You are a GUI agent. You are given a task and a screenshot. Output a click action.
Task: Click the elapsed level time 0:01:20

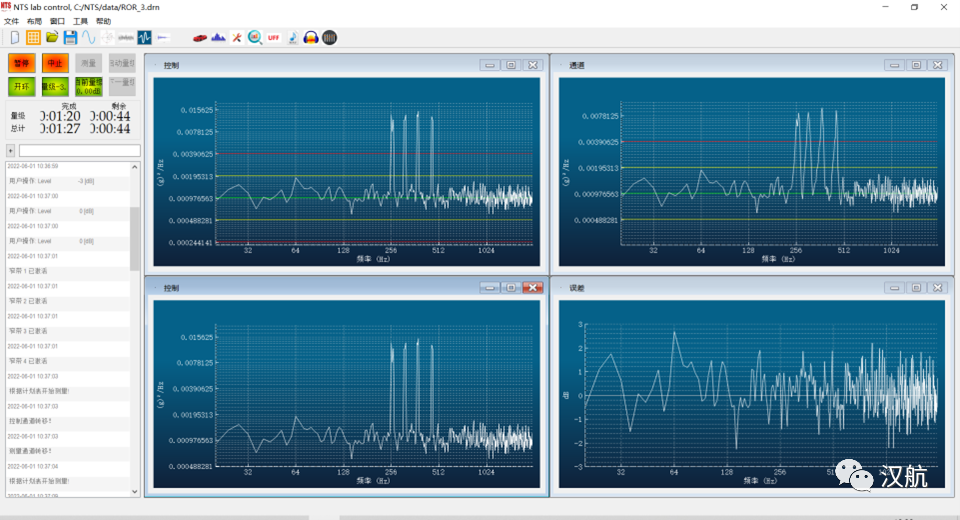(x=61, y=116)
